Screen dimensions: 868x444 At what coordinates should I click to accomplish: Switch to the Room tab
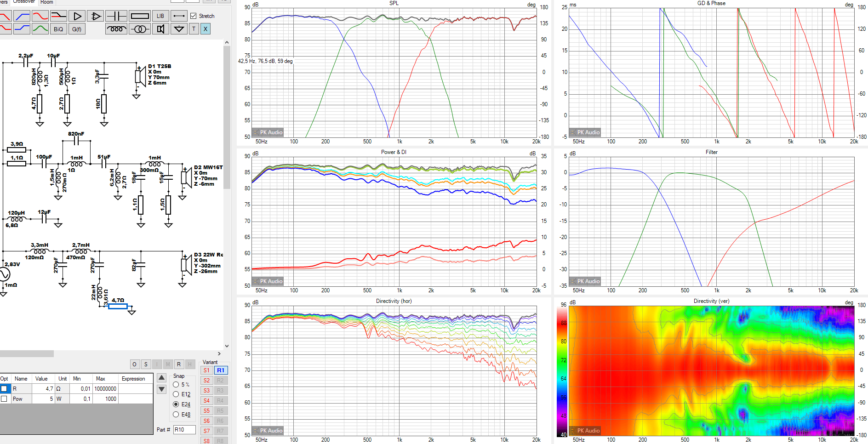point(47,2)
